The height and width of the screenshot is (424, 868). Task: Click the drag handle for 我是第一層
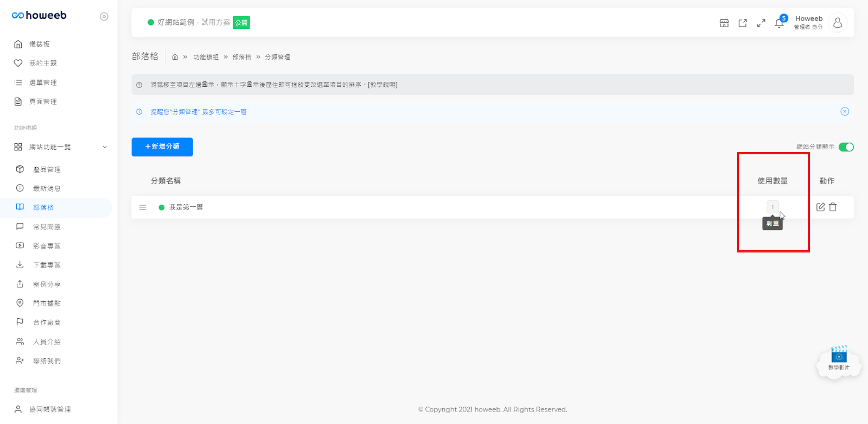point(143,207)
